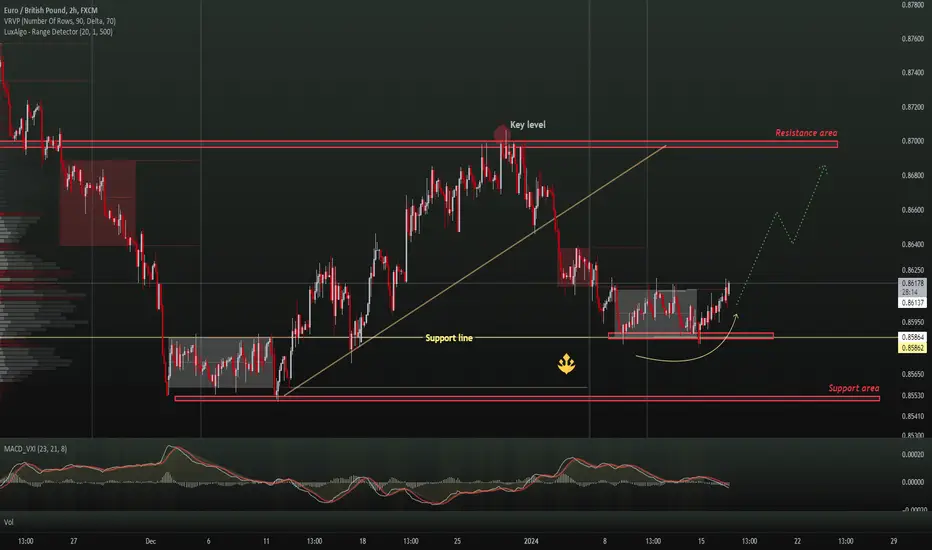The image size is (932, 550).
Task: Click 0.87400 on the price axis
Action: point(912,73)
